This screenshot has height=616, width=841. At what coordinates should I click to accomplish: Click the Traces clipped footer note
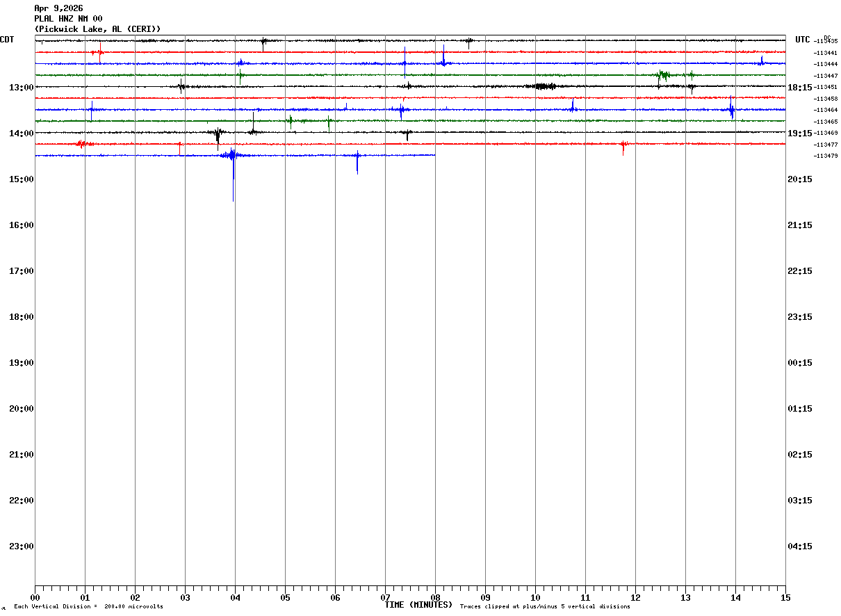(545, 607)
